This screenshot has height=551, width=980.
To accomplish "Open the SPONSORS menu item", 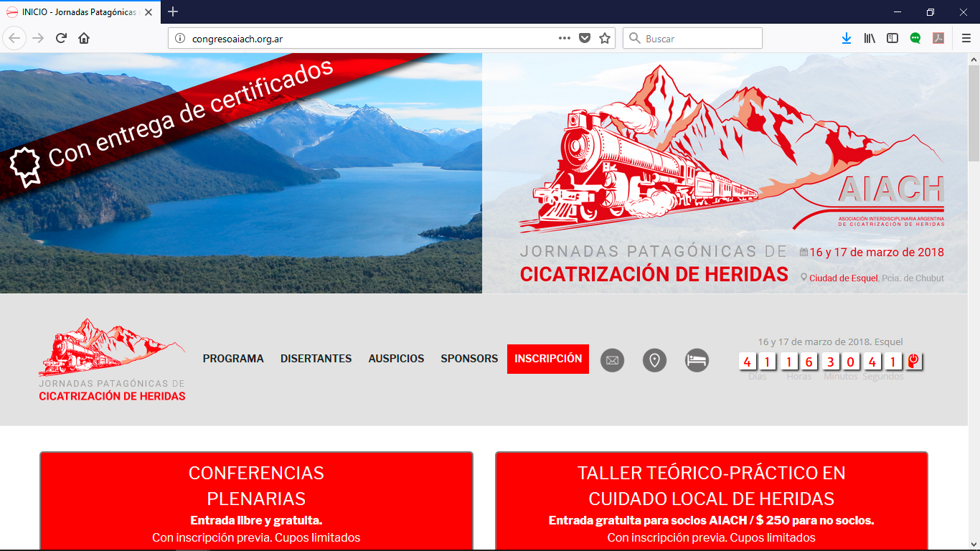I will point(469,359).
